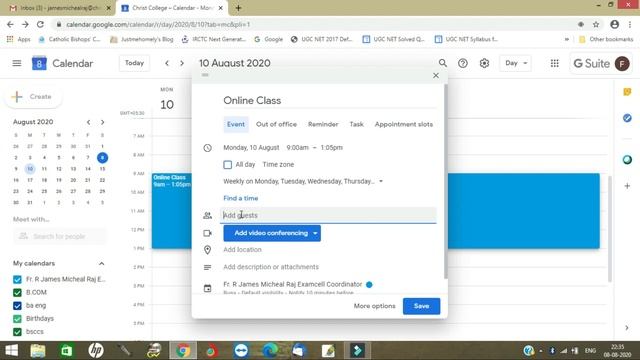The height and width of the screenshot is (360, 640).
Task: Bookmark this page star icon
Action: coord(596,24)
